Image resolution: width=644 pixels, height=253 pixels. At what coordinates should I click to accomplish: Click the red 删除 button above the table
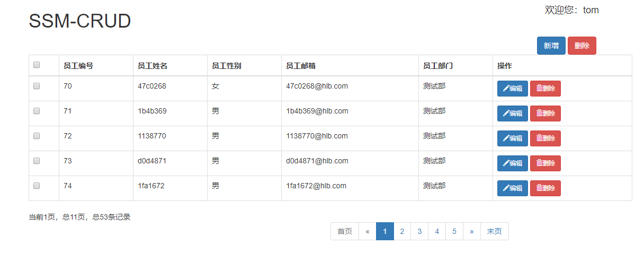point(582,46)
